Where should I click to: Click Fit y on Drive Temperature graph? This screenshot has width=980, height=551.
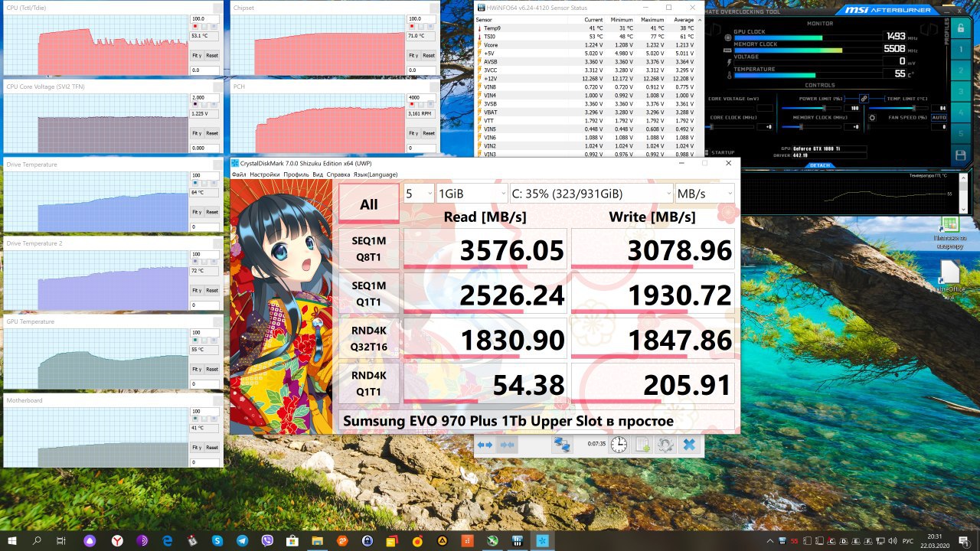coord(197,212)
